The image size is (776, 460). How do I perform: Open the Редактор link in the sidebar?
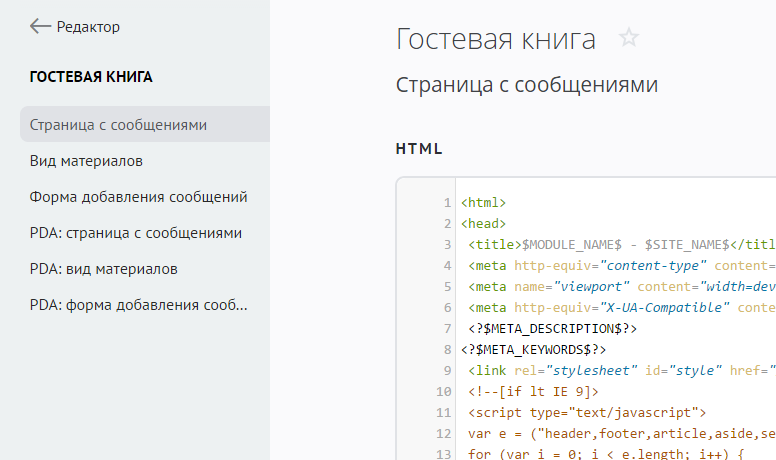point(88,27)
